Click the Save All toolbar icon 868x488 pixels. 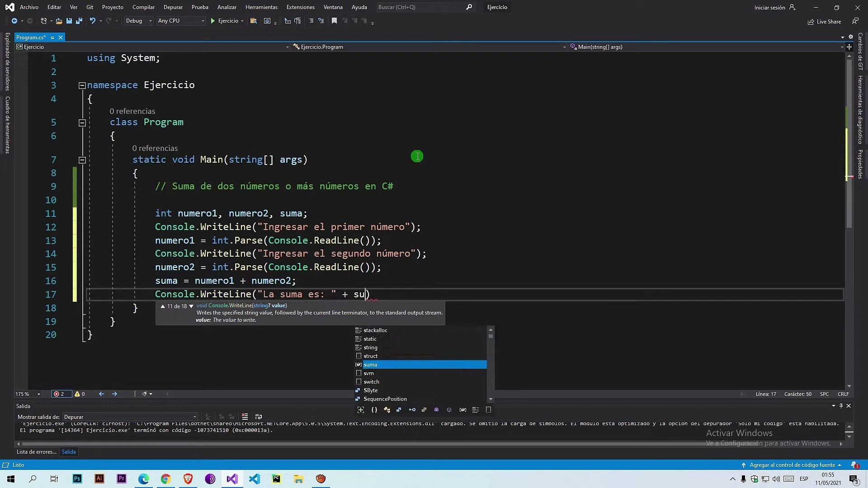tap(79, 21)
